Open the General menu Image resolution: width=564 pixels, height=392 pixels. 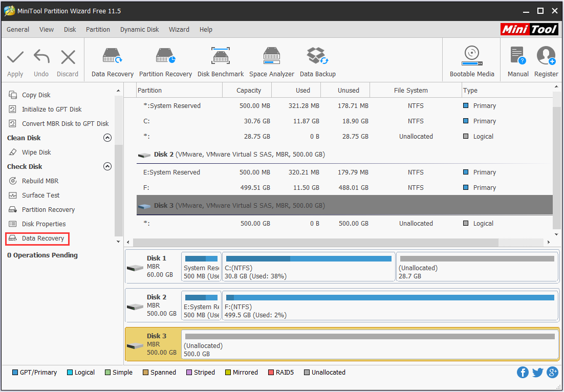[18, 30]
